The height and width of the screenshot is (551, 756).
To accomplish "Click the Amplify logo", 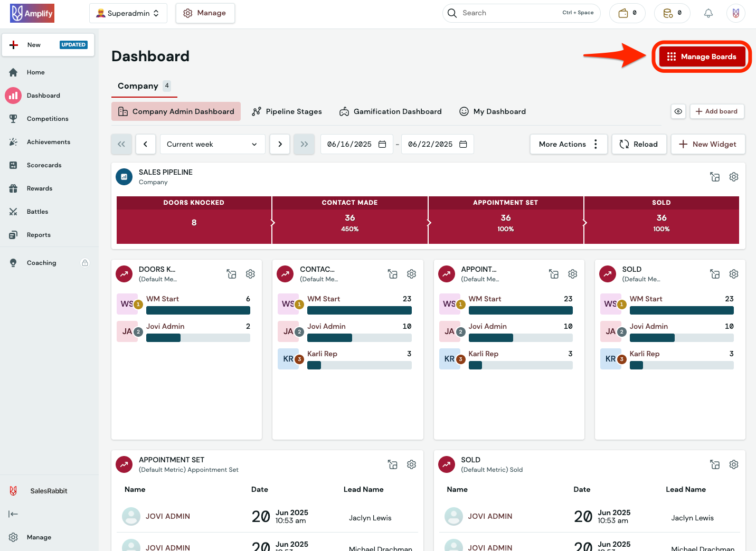I will point(32,13).
